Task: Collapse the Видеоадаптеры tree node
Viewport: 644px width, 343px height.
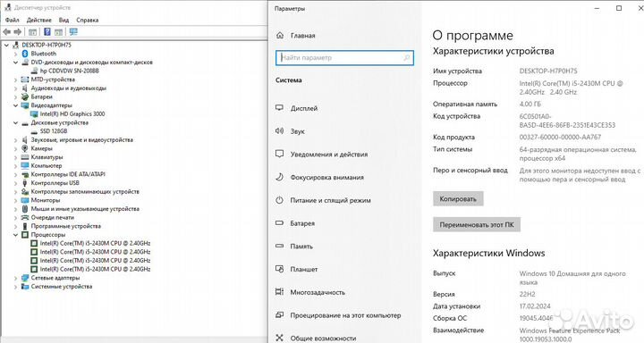Action: click(15, 105)
